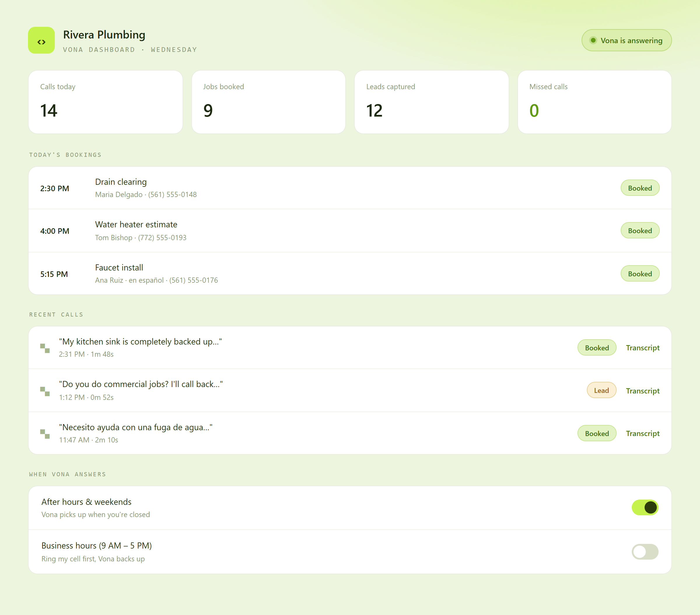Click the Rivera Plumbing logo icon
This screenshot has width=700, height=615.
click(x=41, y=41)
